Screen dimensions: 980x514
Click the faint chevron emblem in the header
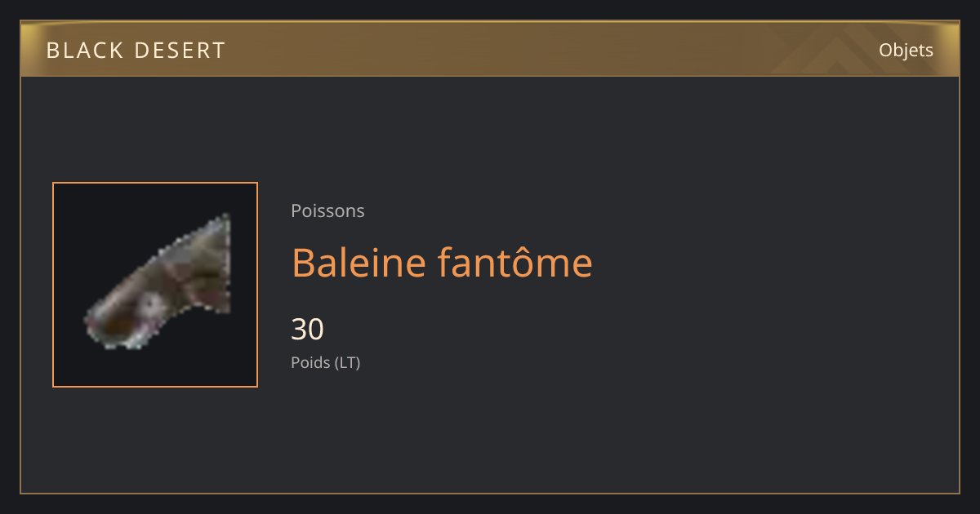pyautogui.click(x=825, y=51)
